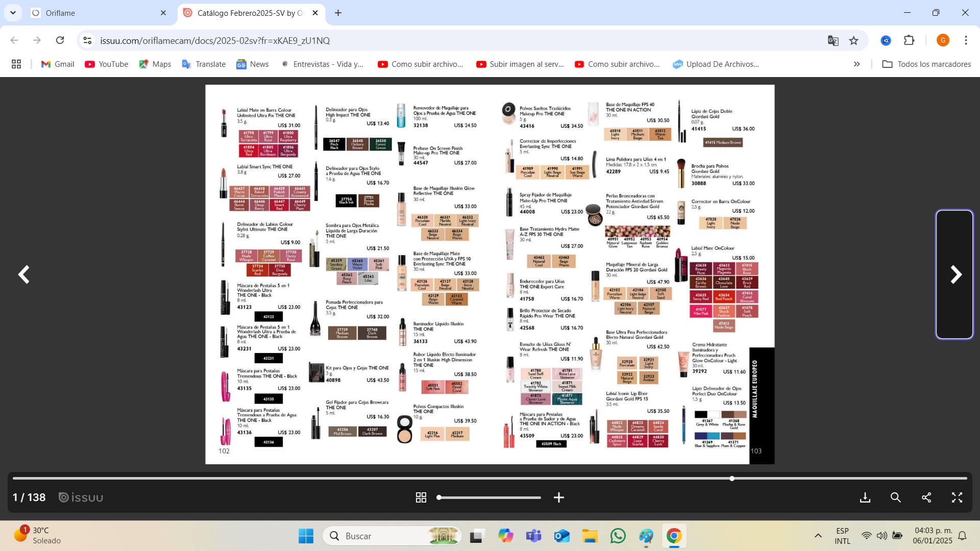Download the Issuu document
This screenshot has width=980, height=551.
tap(865, 497)
